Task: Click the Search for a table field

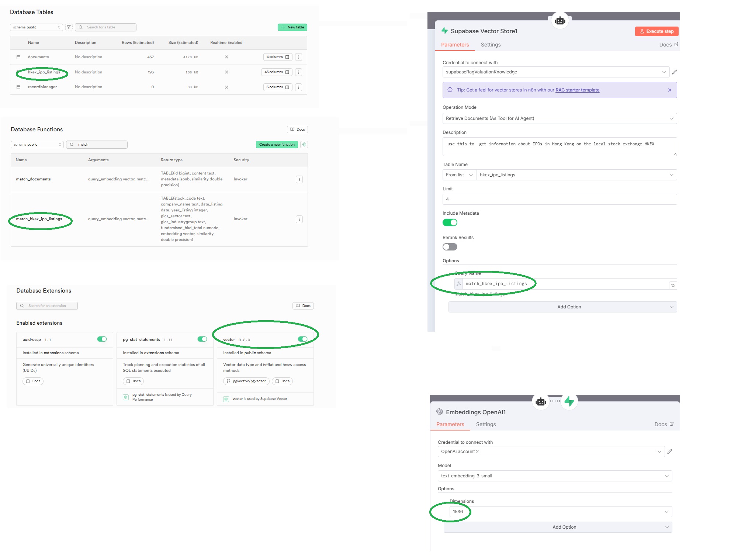Action: (x=105, y=27)
